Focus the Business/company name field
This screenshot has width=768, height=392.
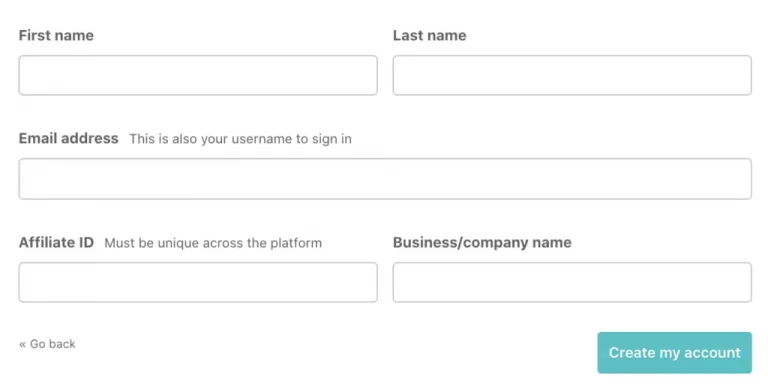point(572,282)
